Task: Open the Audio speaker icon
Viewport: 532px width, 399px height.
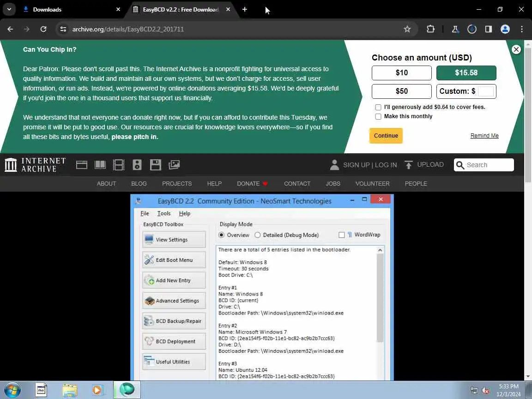Action: tap(137, 165)
